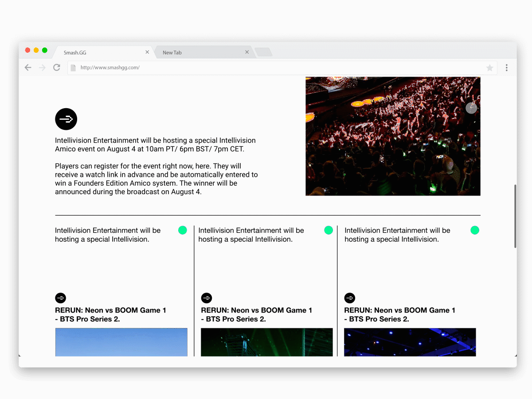Click the green dot in the middle card

329,230
